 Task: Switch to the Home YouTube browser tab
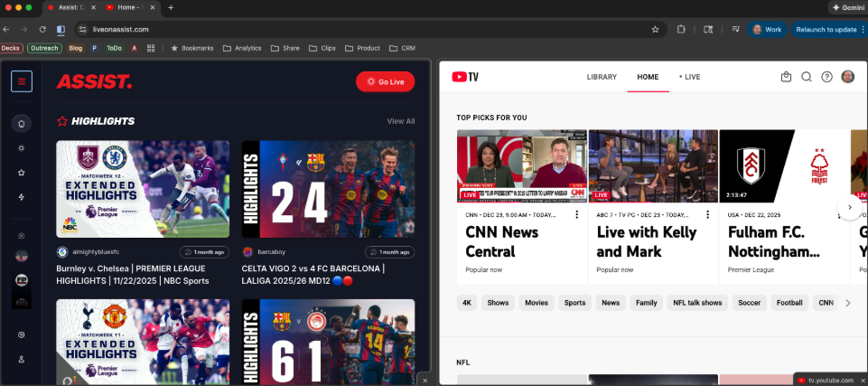pyautogui.click(x=129, y=7)
